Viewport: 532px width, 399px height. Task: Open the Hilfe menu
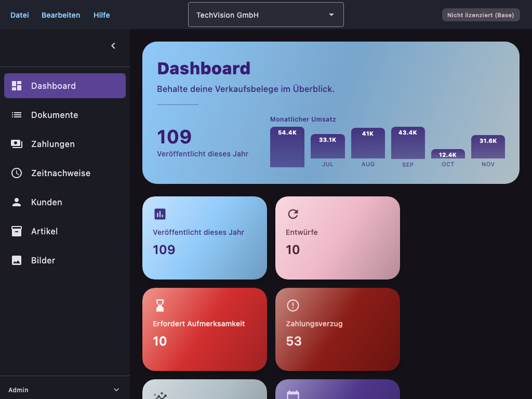tap(102, 15)
